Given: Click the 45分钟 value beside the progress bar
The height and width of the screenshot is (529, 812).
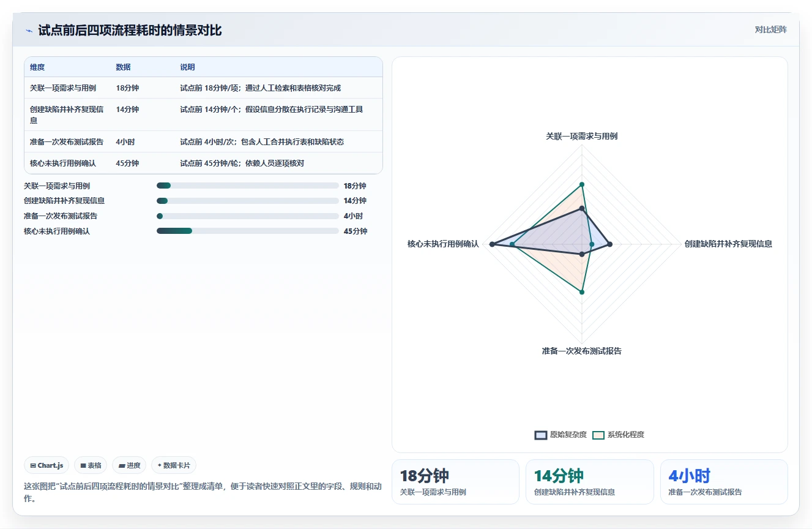Looking at the screenshot, I should point(356,231).
